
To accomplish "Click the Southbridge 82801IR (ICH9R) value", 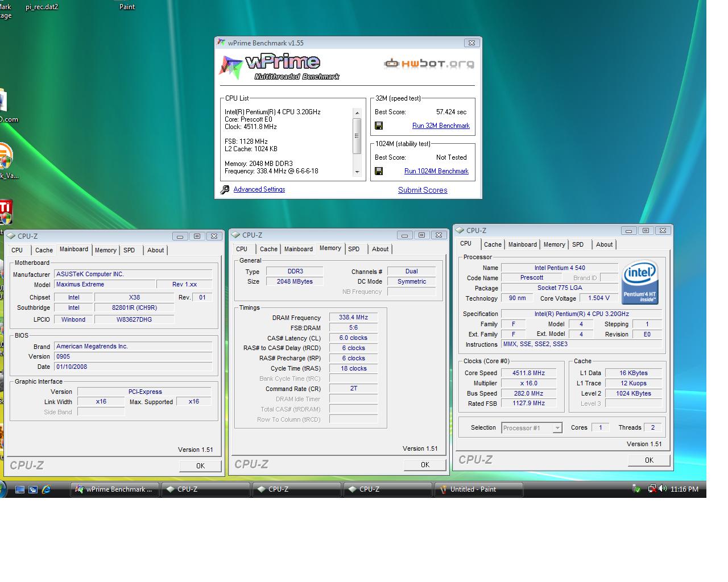I will (134, 307).
